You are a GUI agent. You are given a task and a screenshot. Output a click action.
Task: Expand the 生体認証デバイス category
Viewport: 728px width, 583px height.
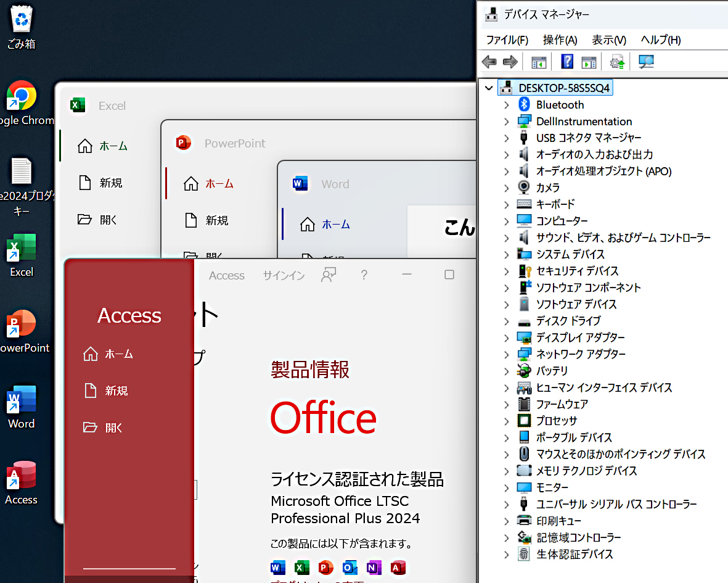(x=507, y=555)
